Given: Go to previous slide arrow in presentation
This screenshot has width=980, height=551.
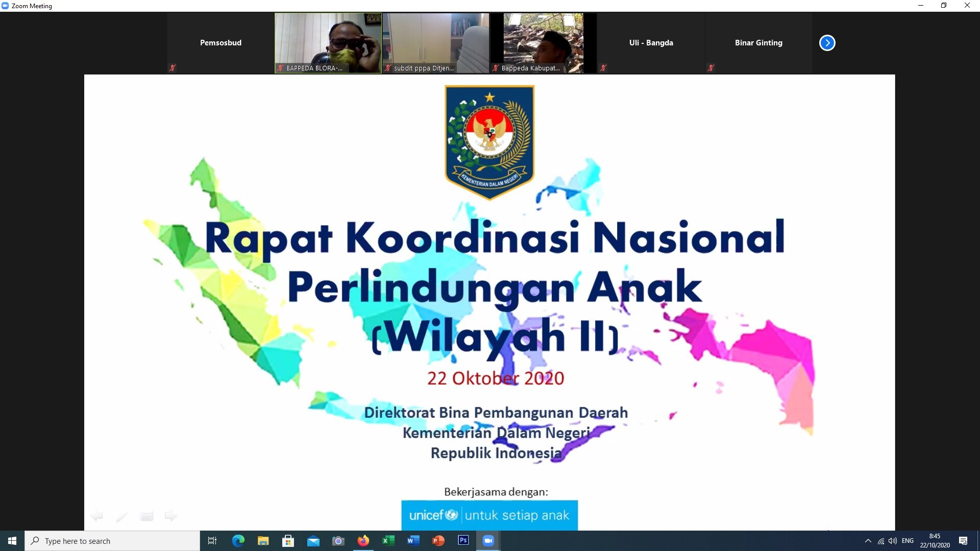Looking at the screenshot, I should (x=96, y=516).
